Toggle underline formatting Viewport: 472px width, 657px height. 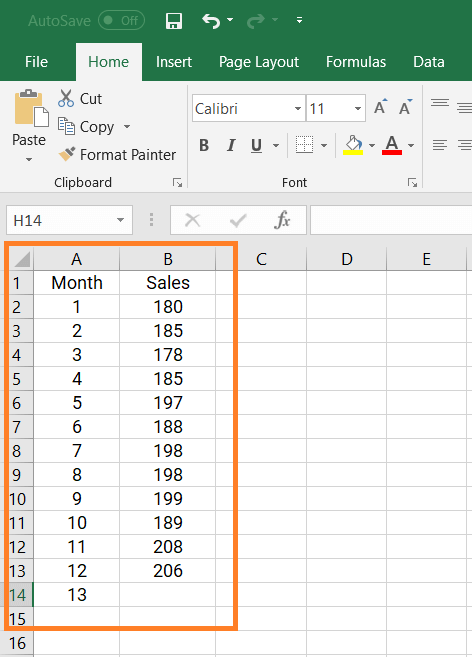coord(256,145)
